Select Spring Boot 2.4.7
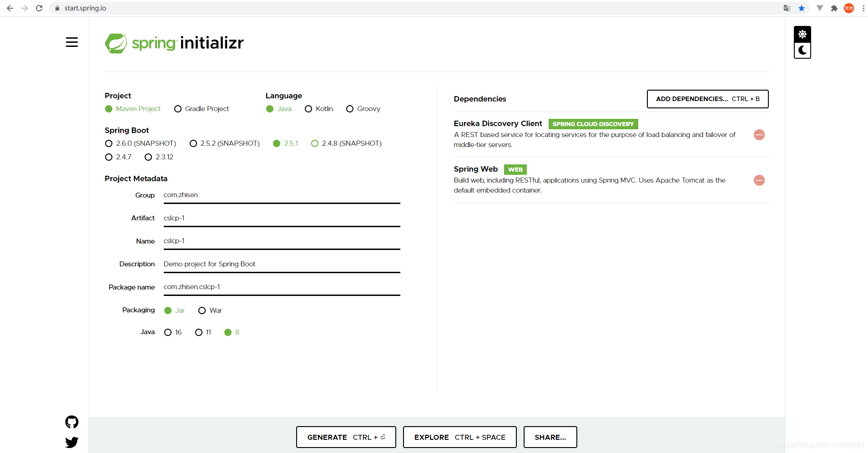 tap(118, 157)
